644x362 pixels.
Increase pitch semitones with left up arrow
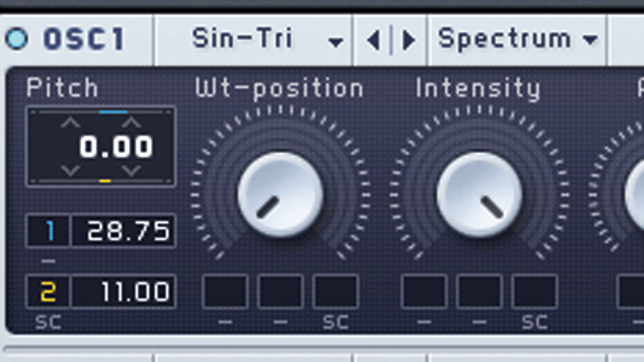point(70,123)
